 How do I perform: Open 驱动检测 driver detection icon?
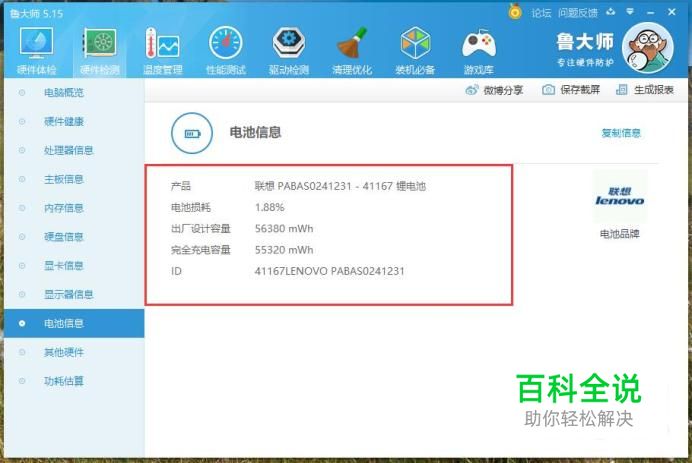289,43
